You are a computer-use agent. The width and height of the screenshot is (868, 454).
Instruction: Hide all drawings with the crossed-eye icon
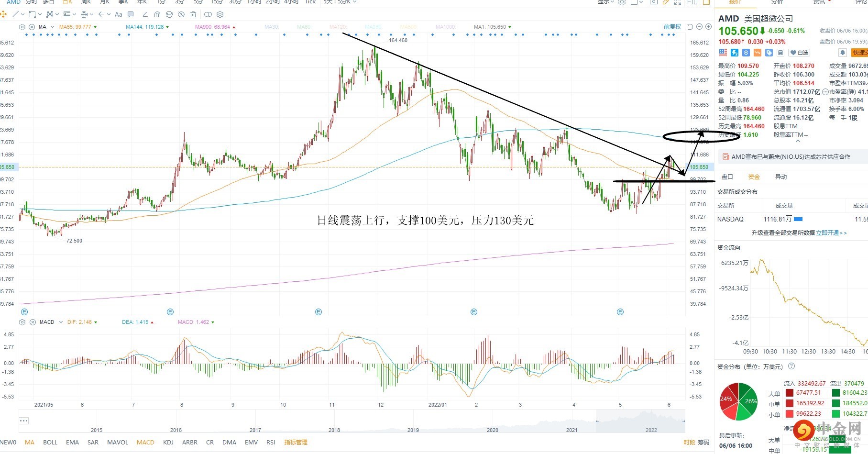(181, 14)
